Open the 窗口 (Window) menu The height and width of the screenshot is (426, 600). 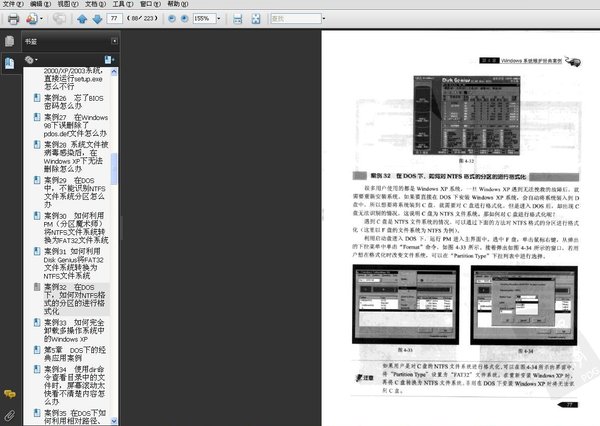[x=150, y=4]
